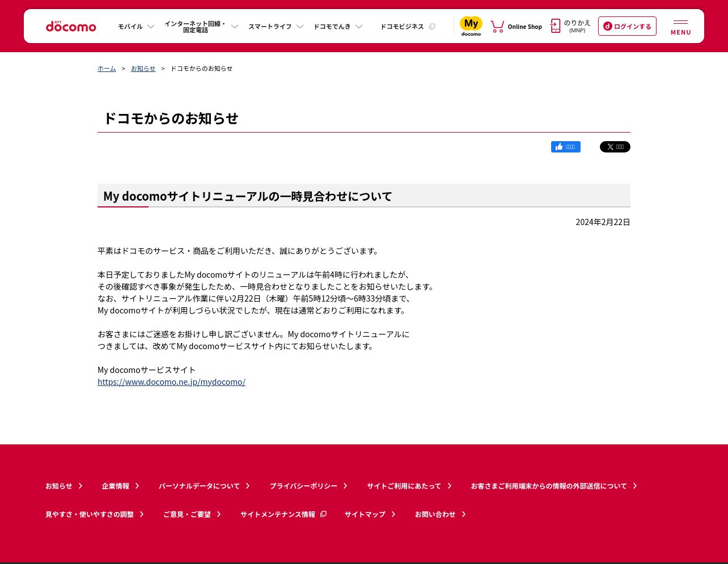Click the My docomoサービスサイト label text
Image resolution: width=728 pixels, height=564 pixels.
pos(146,370)
